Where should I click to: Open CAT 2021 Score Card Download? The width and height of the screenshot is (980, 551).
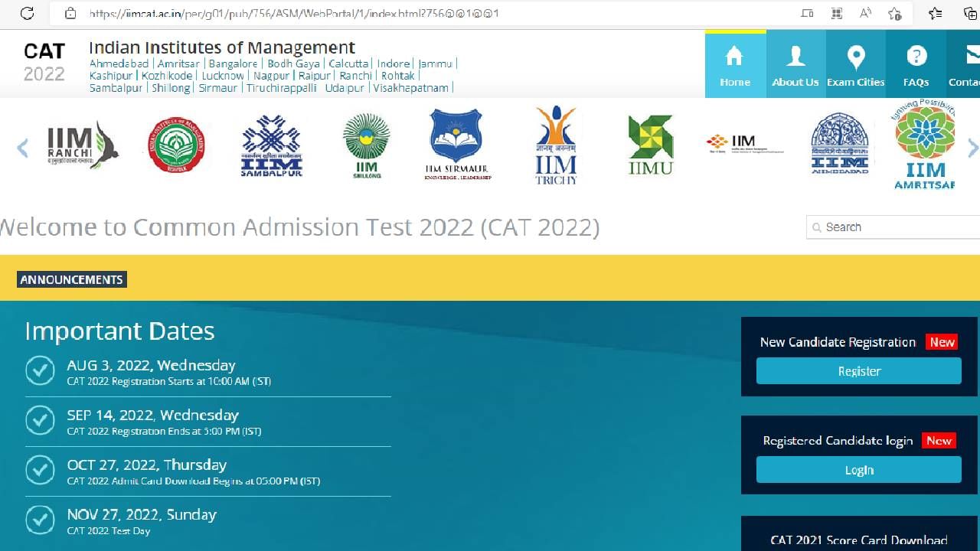point(859,540)
